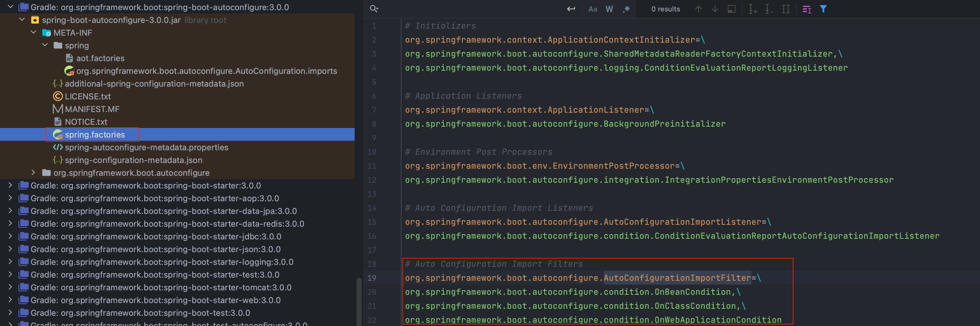980x326 pixels.
Task: Go to previous search occurrence arrow
Action: (698, 9)
